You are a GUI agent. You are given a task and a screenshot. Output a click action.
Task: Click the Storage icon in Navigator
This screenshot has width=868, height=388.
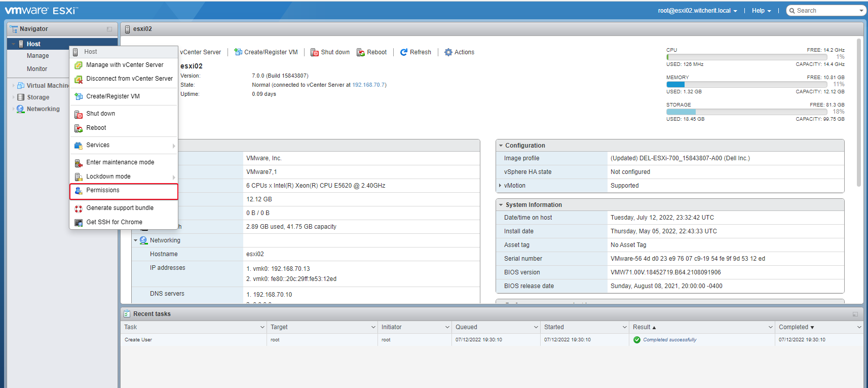(21, 97)
